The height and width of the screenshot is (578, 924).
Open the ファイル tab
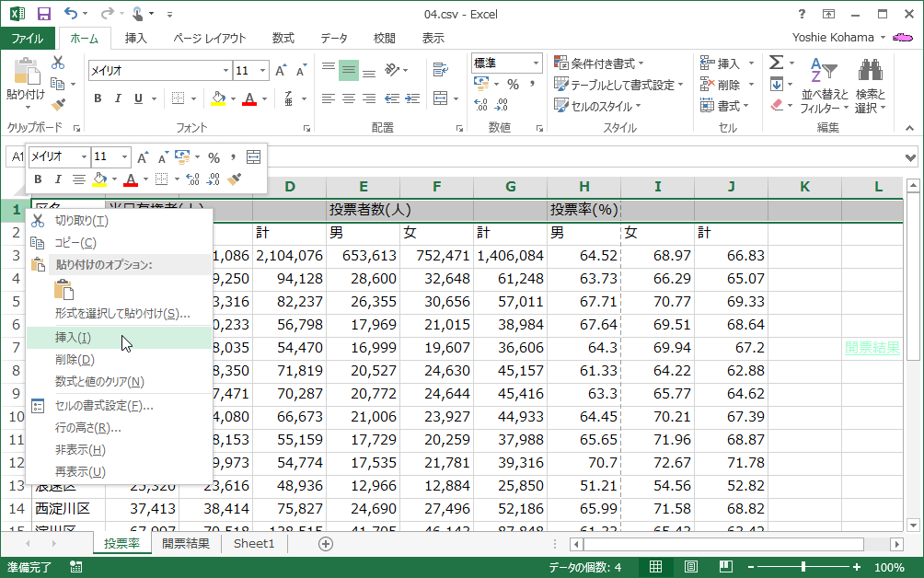28,39
